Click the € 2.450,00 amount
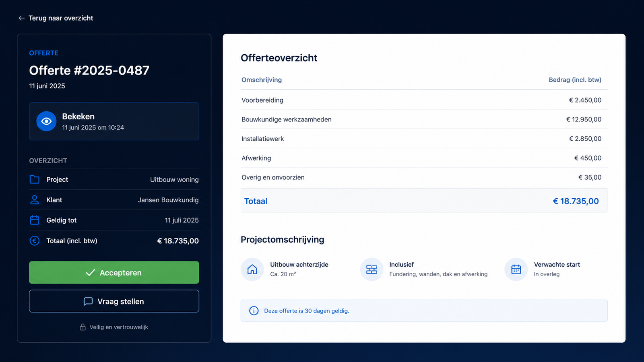644x362 pixels. (585, 100)
